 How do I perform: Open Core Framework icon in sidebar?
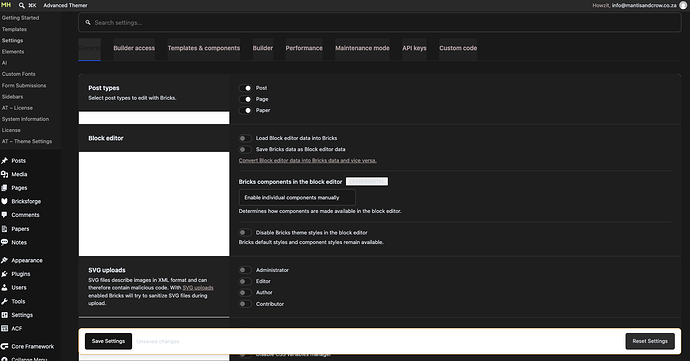[x=4, y=346]
